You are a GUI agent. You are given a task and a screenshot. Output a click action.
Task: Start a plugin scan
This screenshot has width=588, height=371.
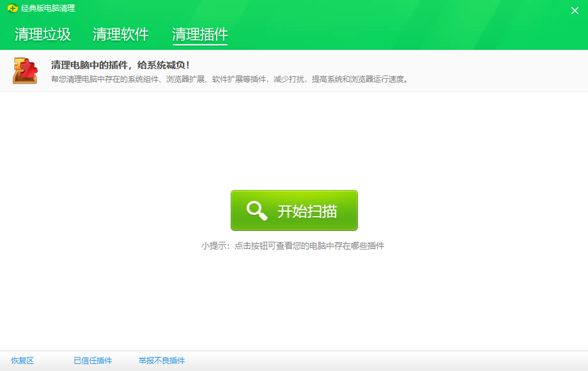tap(294, 210)
